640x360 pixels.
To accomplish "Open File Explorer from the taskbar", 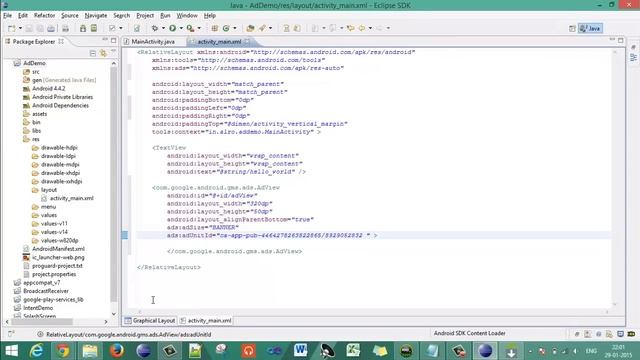I will (90, 351).
